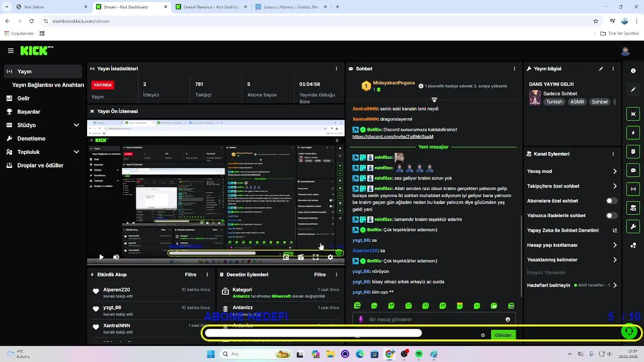This screenshot has width=644, height=362.
Task: Expand the Topluluk sidebar section
Action: (x=76, y=152)
